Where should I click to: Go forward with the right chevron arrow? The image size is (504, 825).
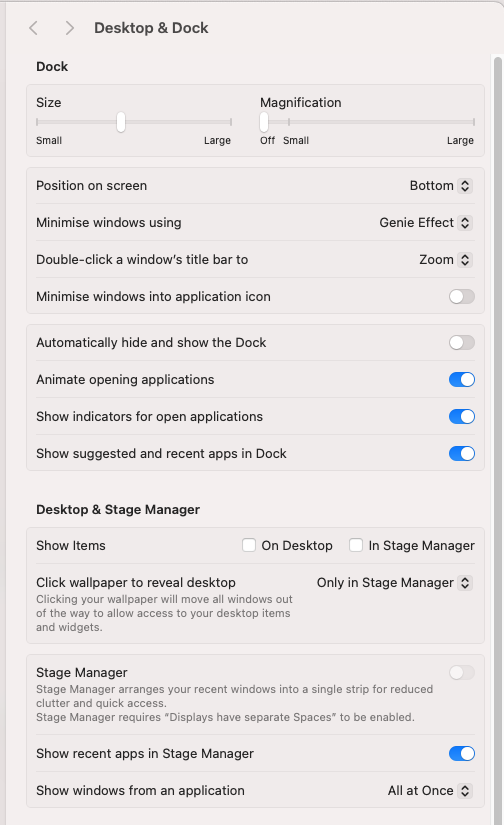(69, 28)
